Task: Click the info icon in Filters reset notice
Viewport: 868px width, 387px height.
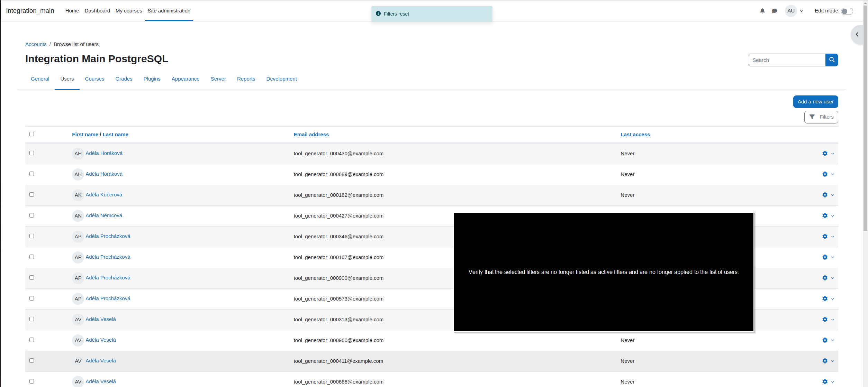Action: tap(378, 14)
